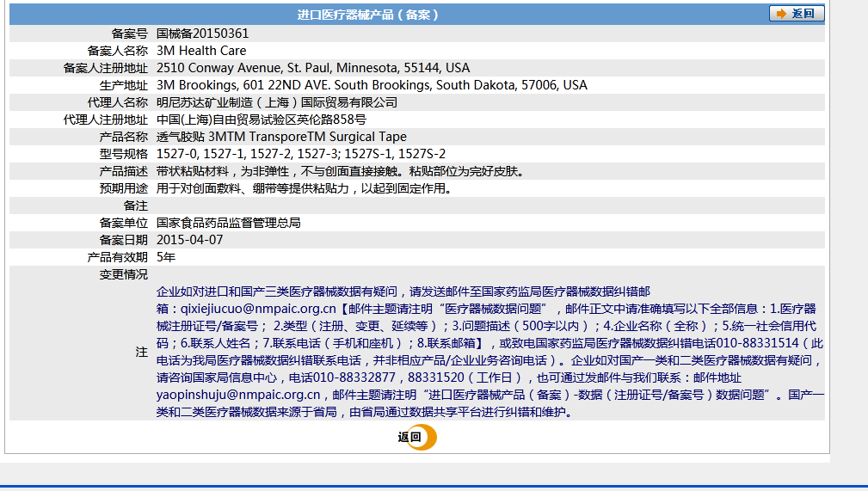Select the 代理人注册地址 value 英伦路858号
The height and width of the screenshot is (491, 868).
click(262, 120)
